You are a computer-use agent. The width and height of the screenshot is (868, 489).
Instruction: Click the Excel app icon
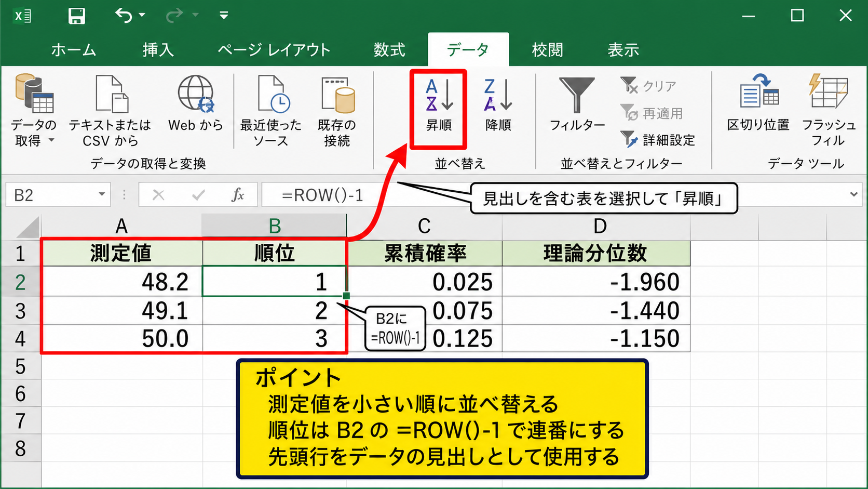click(x=22, y=16)
